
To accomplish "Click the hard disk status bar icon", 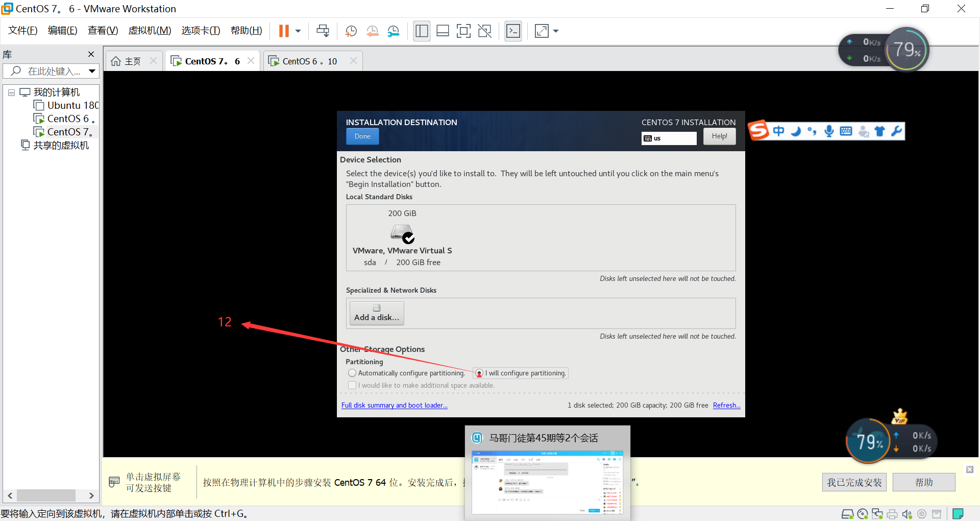I will pos(847,514).
